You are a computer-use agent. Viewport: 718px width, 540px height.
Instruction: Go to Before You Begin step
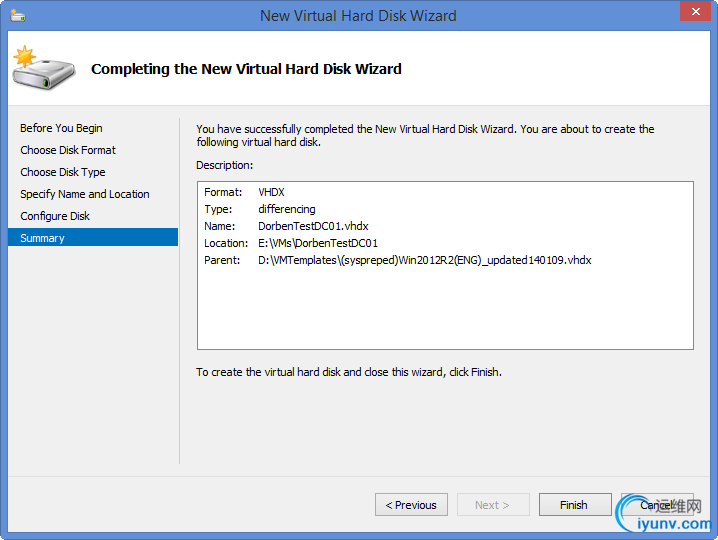pyautogui.click(x=61, y=128)
